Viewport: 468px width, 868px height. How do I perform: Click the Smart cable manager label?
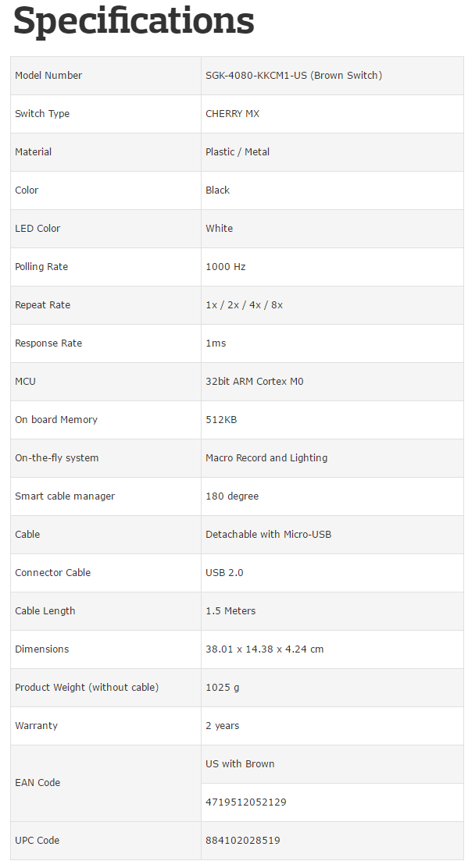tap(65, 496)
